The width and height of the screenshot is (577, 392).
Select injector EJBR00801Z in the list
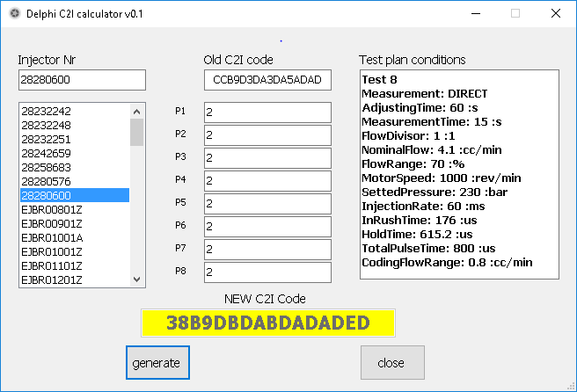75,209
